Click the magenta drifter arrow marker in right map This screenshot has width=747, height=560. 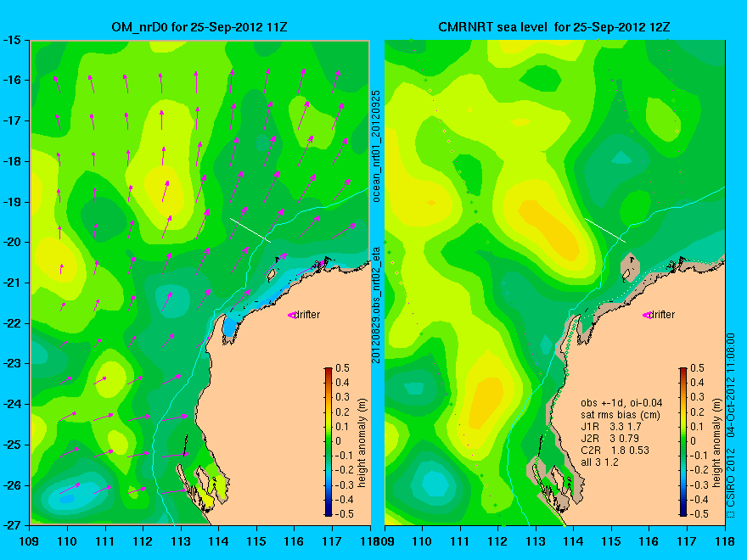point(647,315)
